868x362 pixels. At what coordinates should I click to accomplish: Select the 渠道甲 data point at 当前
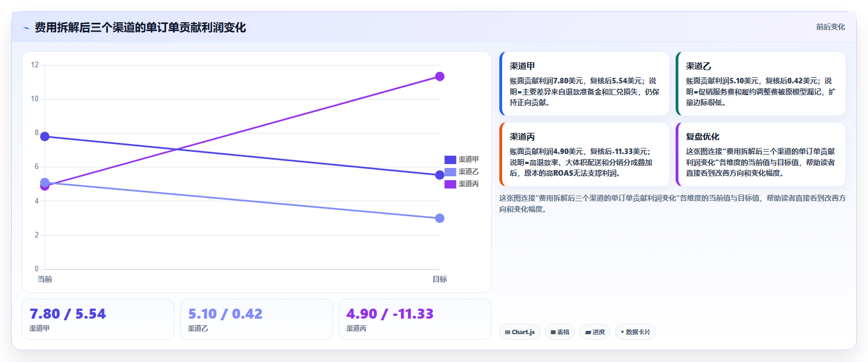coord(44,136)
